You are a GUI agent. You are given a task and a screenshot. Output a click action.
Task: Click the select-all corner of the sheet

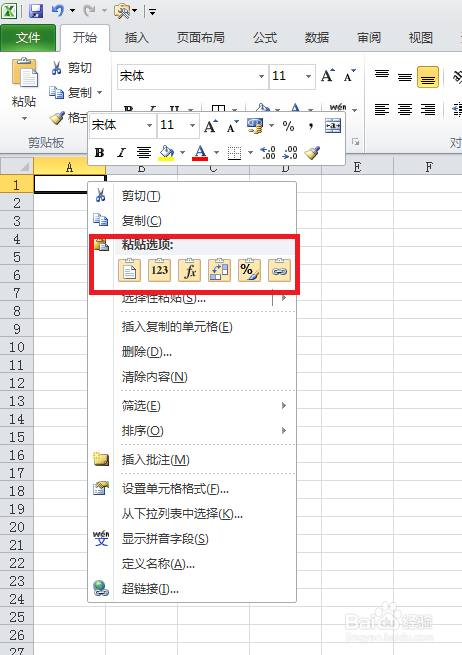point(17,166)
